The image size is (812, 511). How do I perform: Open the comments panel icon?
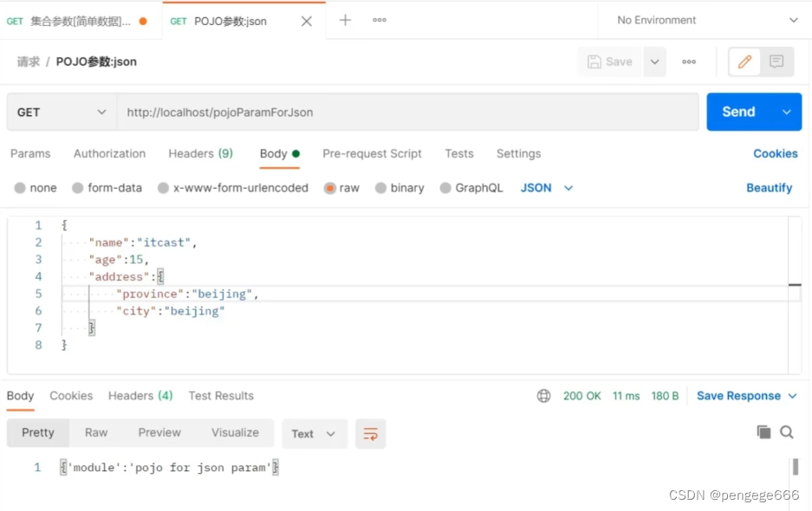click(776, 61)
